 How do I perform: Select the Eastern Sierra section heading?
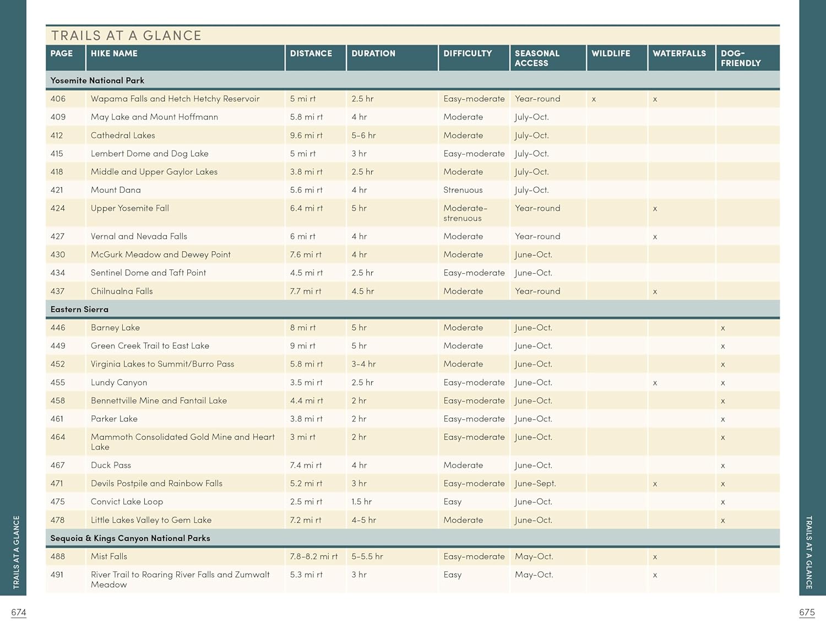point(79,310)
